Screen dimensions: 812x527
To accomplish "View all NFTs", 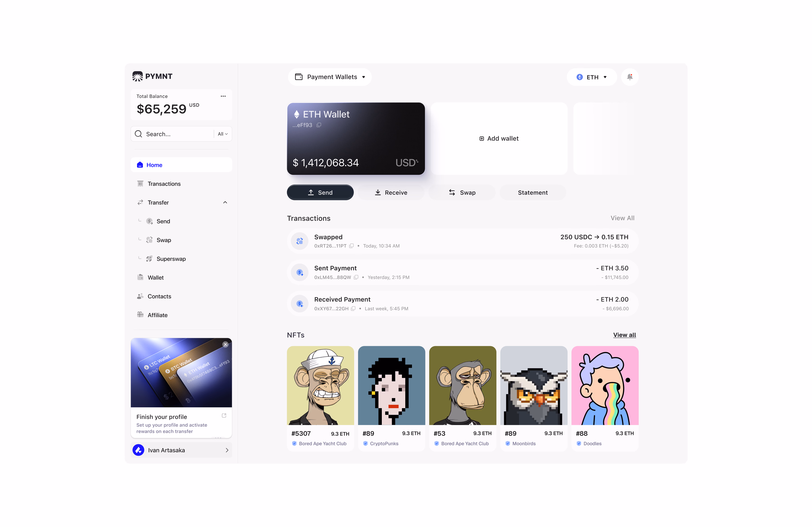I will 624,335.
